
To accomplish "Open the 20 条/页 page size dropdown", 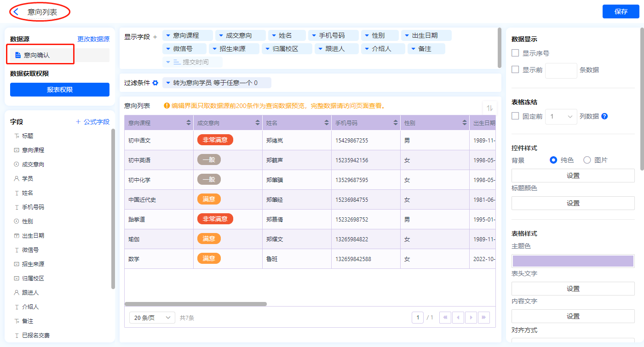I will [152, 318].
